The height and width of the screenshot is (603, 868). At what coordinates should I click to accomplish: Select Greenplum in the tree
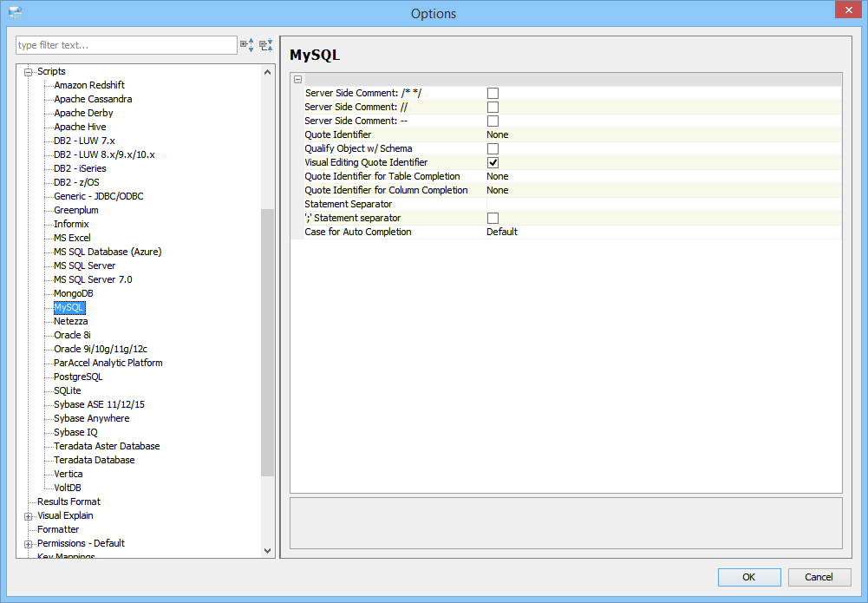[75, 209]
